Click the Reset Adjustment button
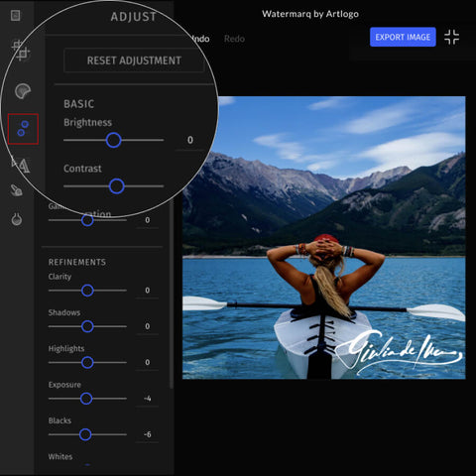Viewport: 476px width, 476px height. tap(134, 60)
